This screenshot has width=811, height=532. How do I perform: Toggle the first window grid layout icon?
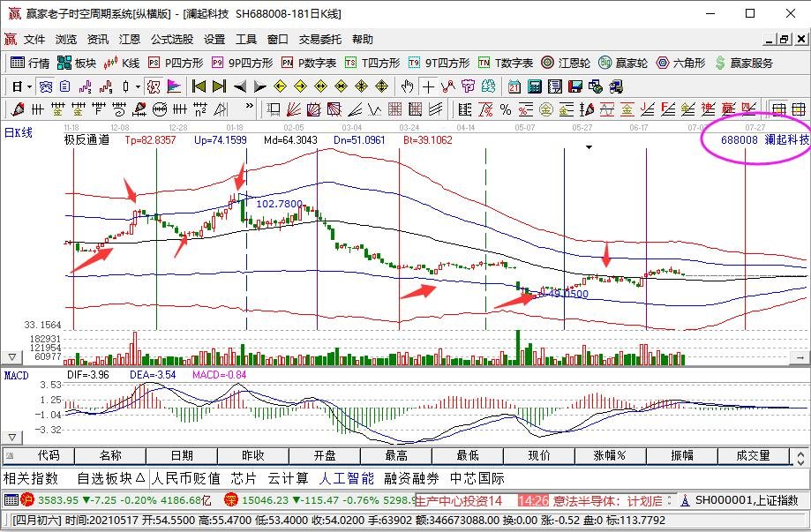tap(779, 109)
